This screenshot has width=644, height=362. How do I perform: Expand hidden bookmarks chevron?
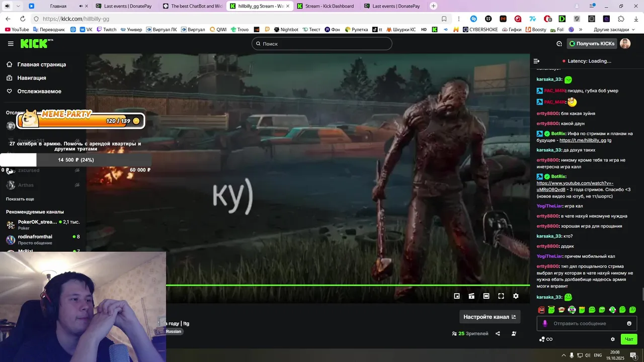click(x=580, y=30)
